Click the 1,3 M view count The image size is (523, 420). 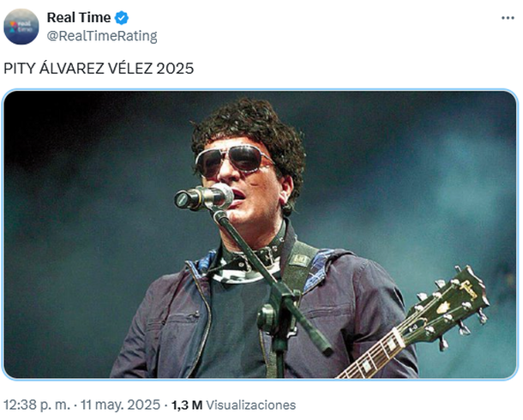click(x=187, y=405)
